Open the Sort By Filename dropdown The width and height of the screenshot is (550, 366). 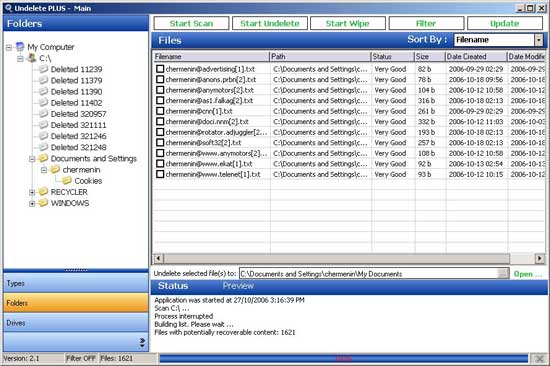coord(539,40)
